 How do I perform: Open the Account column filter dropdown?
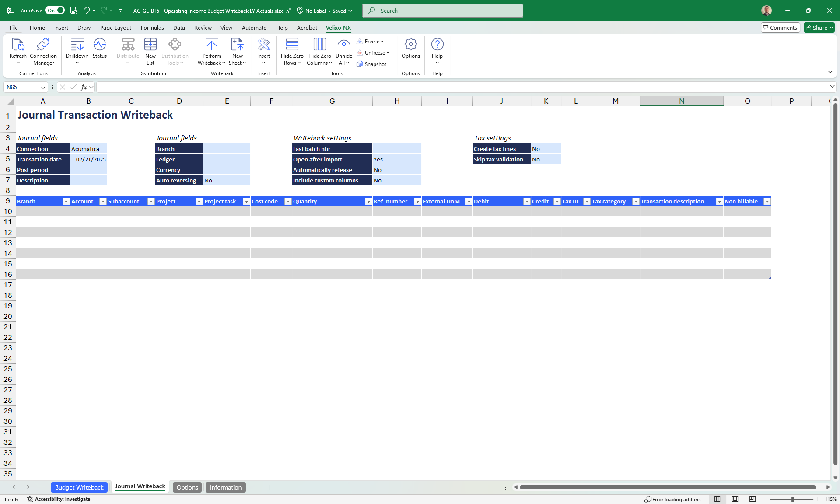click(103, 201)
